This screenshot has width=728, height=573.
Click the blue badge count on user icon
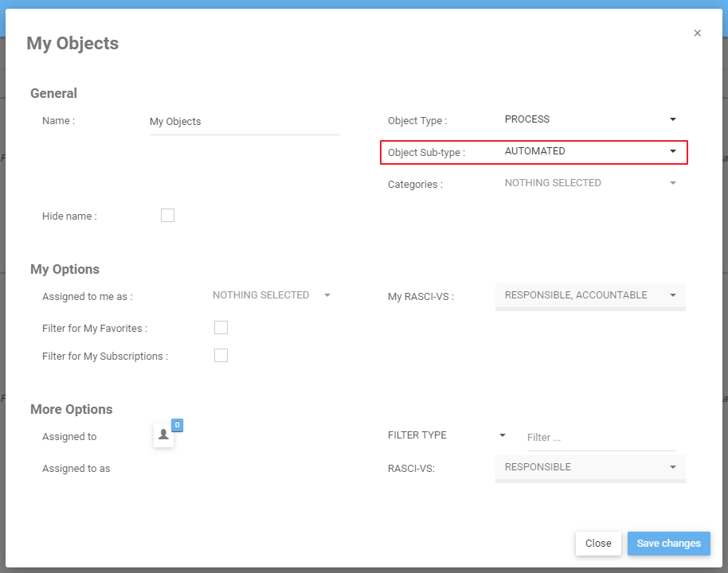(177, 425)
